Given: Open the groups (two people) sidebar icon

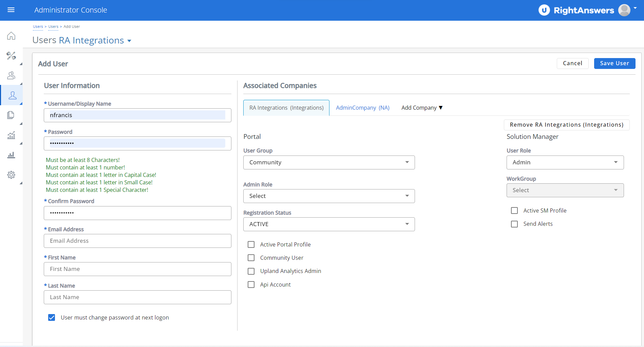Looking at the screenshot, I should (x=11, y=75).
